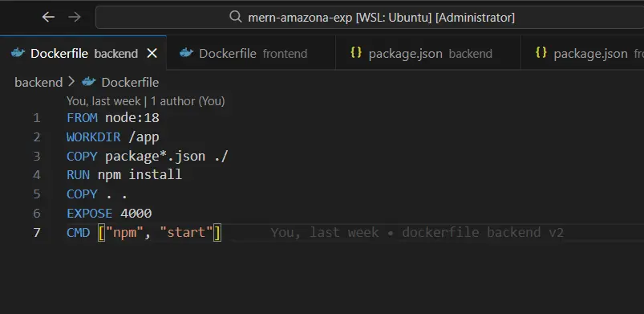
Task: Click the braces icon on second package.json tab
Action: click(541, 53)
